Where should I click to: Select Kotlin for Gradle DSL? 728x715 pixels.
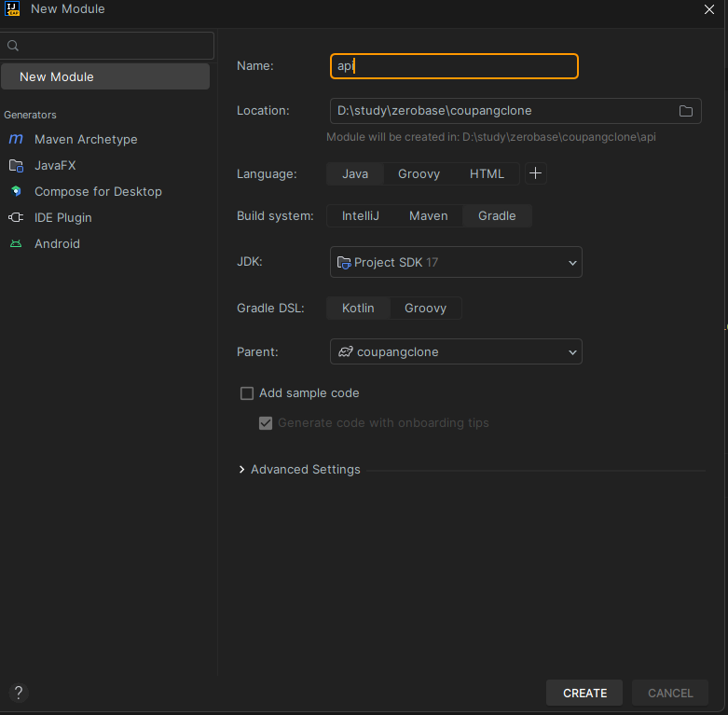pos(358,309)
